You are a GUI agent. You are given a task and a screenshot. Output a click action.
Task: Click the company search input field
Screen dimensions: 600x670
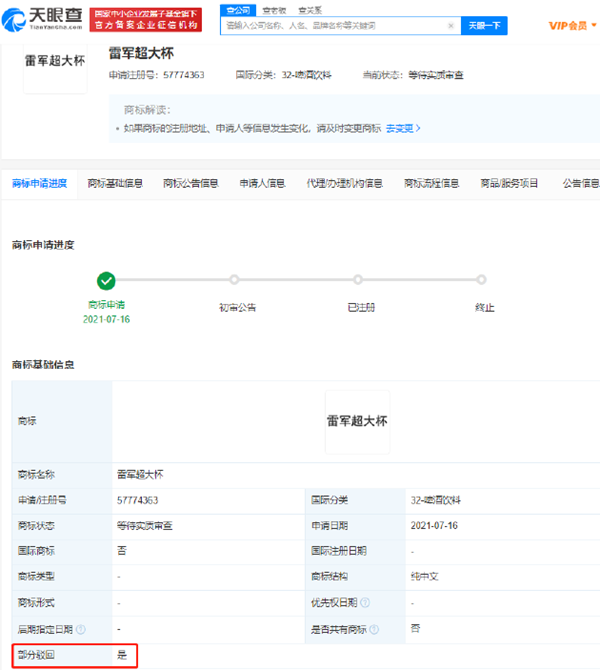coord(335,25)
